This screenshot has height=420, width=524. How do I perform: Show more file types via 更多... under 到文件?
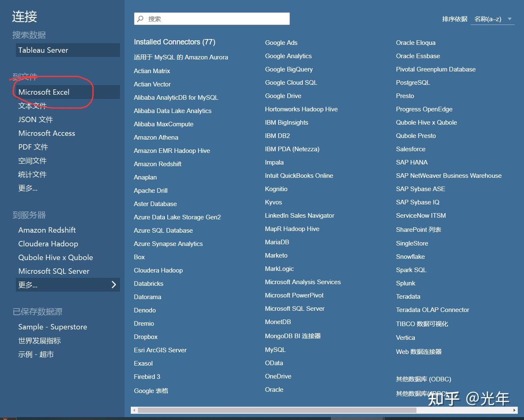(x=28, y=188)
